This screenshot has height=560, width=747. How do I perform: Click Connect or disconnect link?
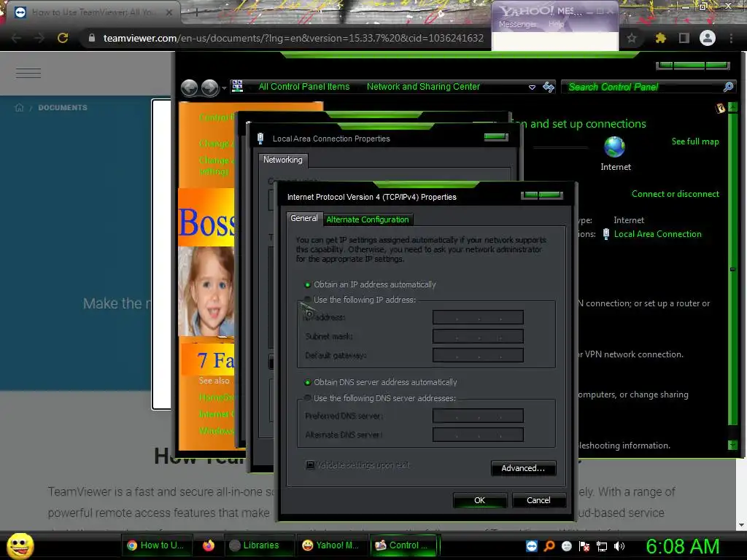pyautogui.click(x=675, y=194)
